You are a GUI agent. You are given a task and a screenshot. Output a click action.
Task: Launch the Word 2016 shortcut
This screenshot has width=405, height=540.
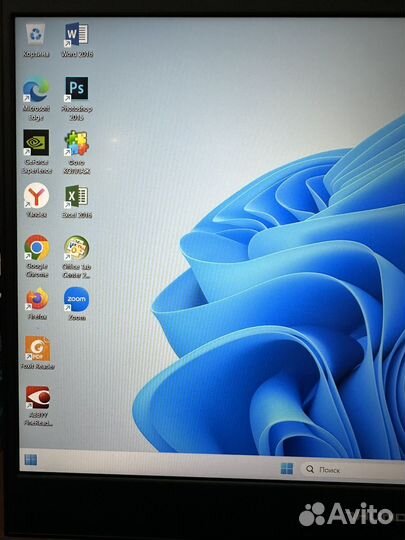coord(76,40)
